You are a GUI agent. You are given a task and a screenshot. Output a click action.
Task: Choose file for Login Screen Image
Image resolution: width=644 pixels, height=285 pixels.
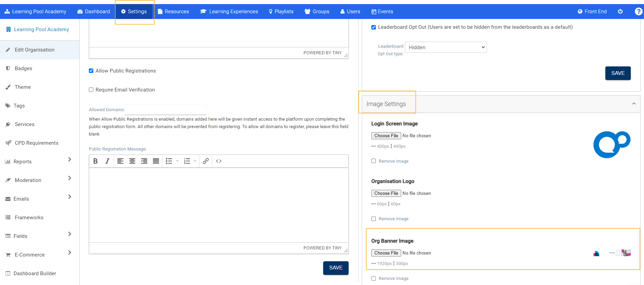point(386,136)
